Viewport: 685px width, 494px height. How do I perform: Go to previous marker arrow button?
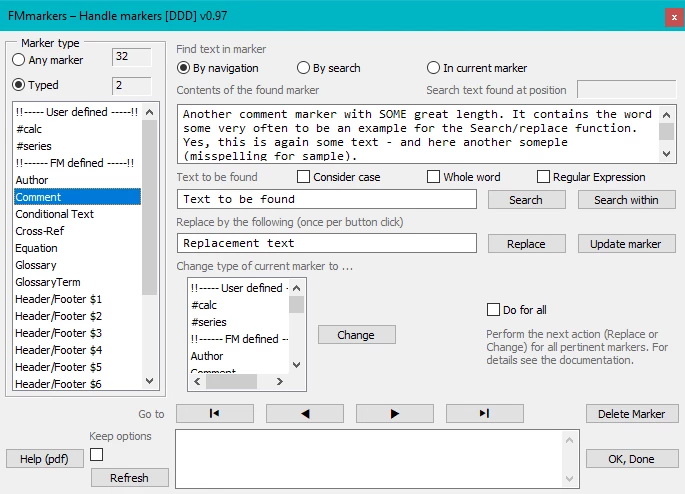[x=304, y=413]
